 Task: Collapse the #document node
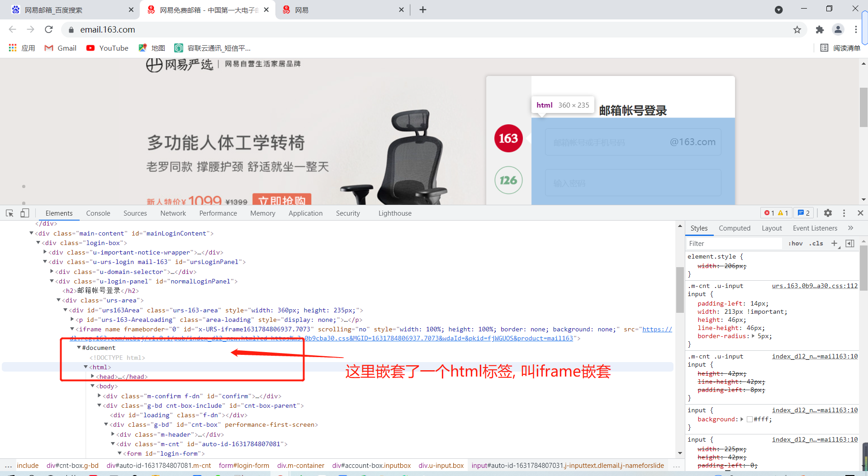79,347
